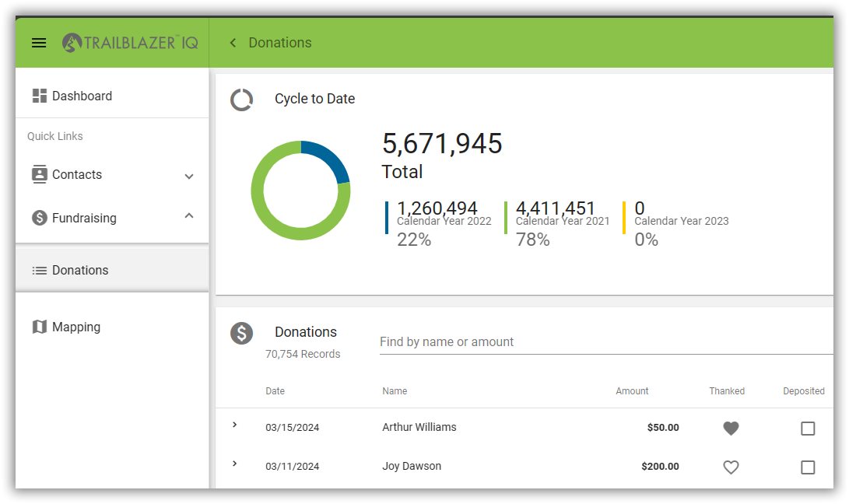
Task: Toggle thanked heart for Arthur Williams
Action: tap(731, 428)
